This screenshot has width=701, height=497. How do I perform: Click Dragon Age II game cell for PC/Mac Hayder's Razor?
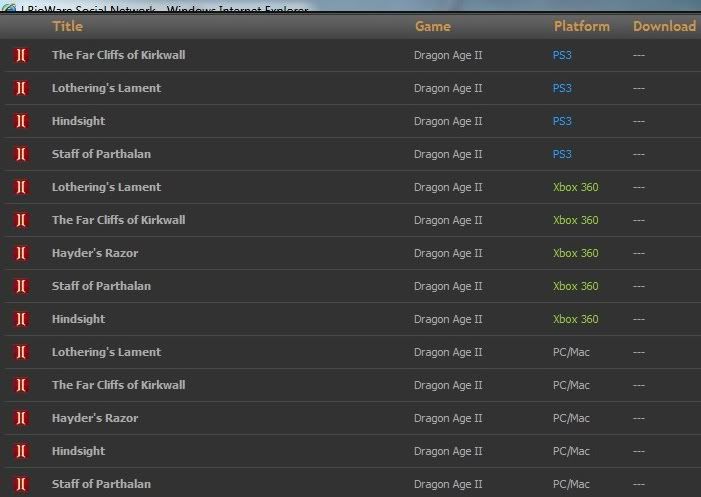click(x=448, y=418)
